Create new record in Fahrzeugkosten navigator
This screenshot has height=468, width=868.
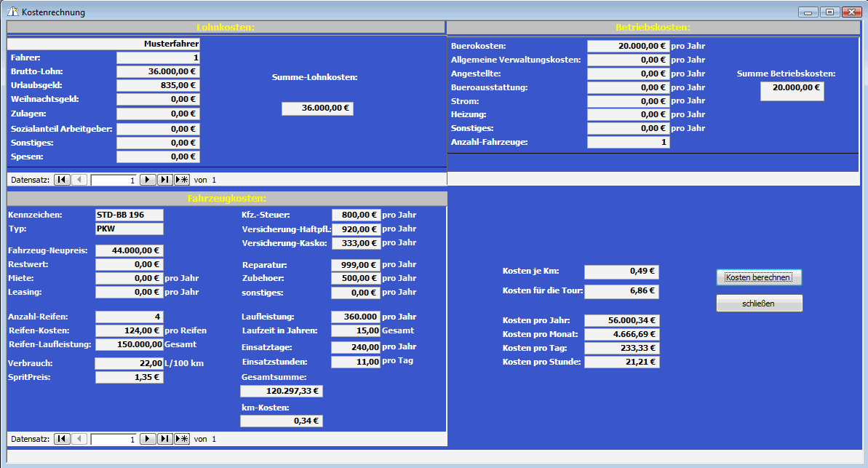[x=182, y=439]
